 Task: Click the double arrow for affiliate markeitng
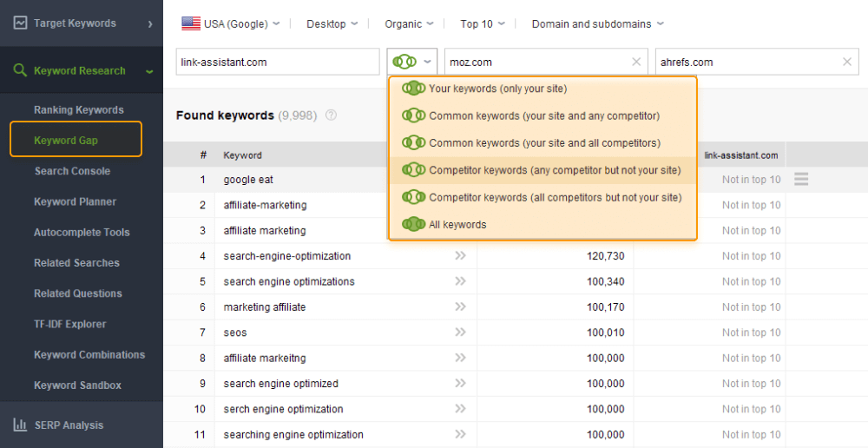[x=461, y=357]
